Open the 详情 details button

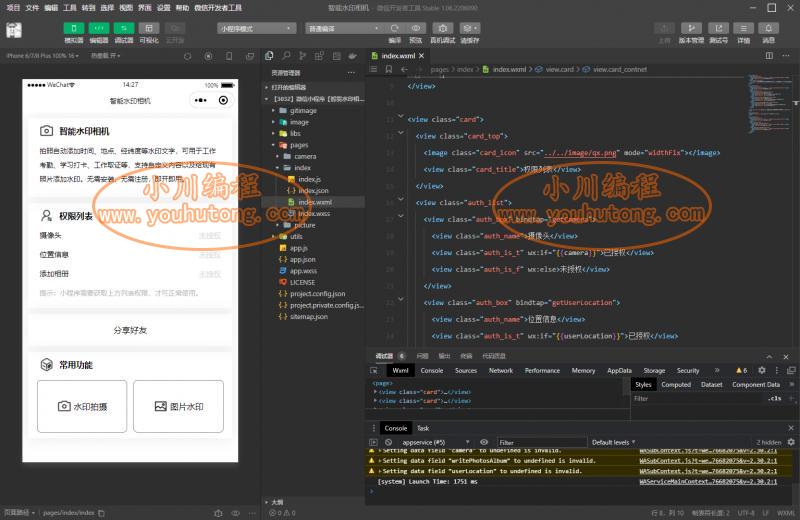(743, 28)
